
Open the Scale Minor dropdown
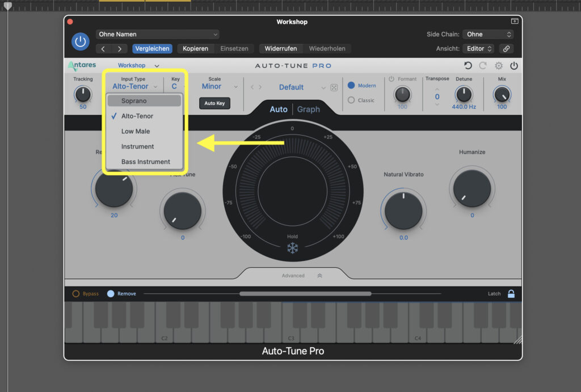click(220, 86)
